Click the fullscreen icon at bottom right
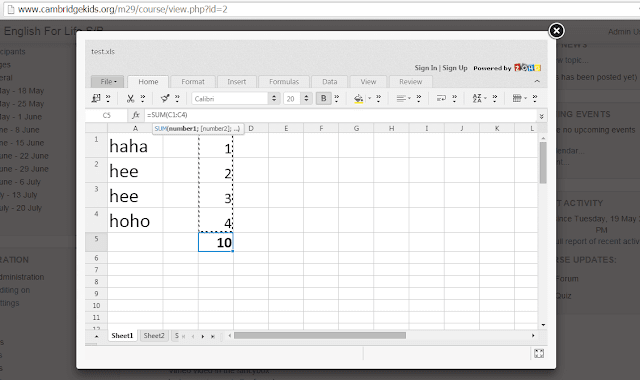The image size is (640, 380). (x=539, y=353)
